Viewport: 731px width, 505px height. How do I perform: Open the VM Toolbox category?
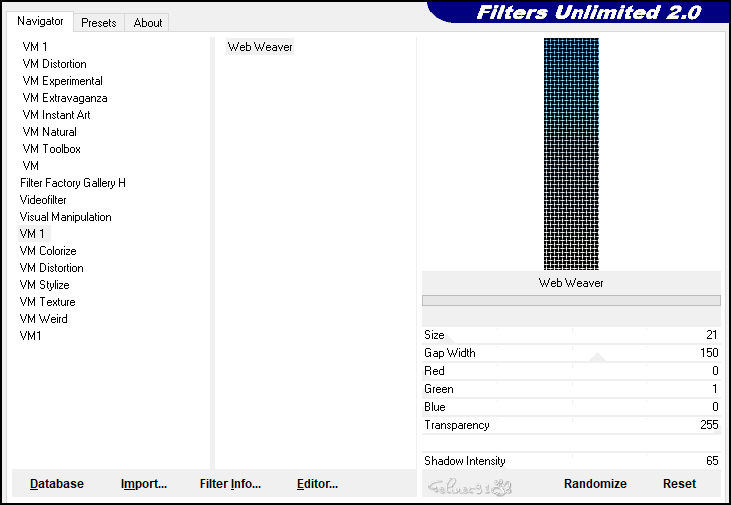pos(51,149)
